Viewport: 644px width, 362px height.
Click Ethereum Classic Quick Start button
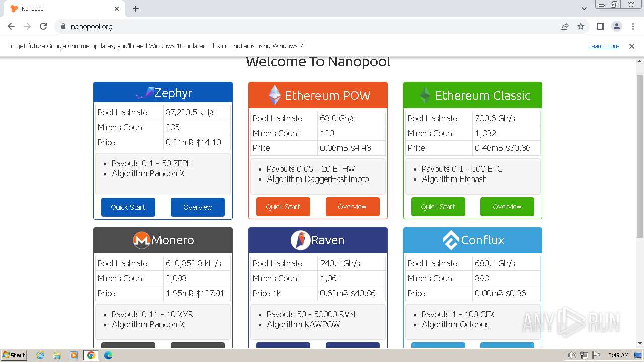point(438,207)
